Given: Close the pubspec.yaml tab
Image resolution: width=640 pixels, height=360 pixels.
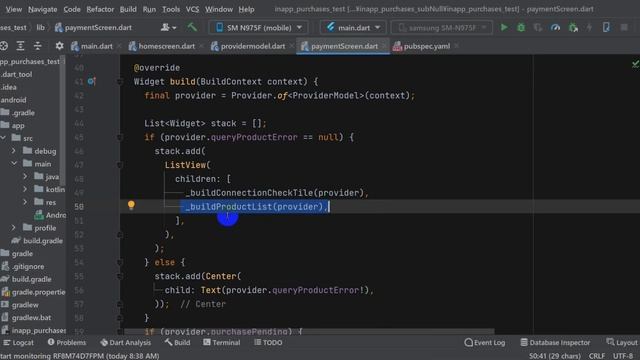Looking at the screenshot, I should [x=456, y=46].
